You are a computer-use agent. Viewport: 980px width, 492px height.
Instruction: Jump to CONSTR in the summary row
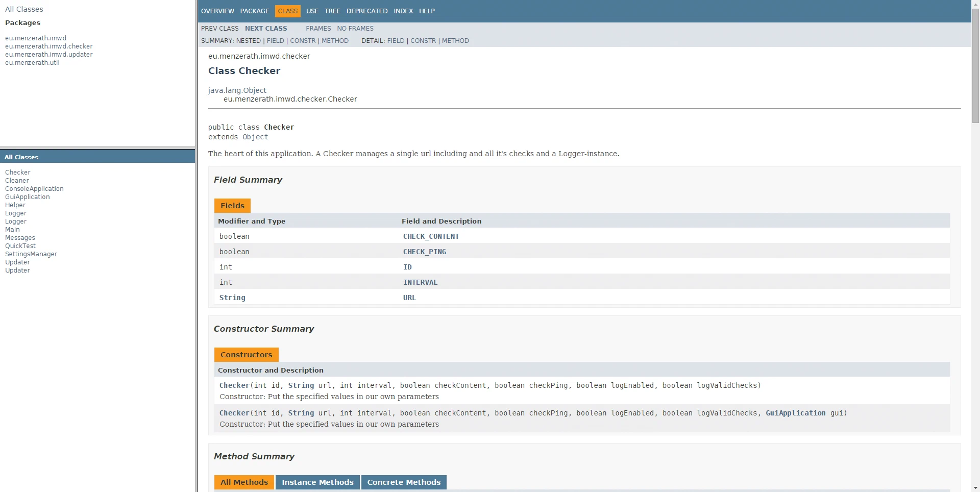point(303,41)
